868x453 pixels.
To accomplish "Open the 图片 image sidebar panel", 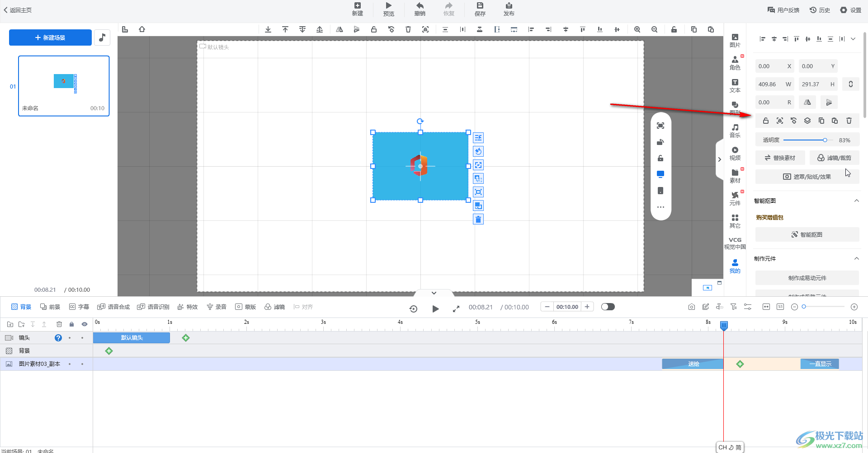I will 735,41.
